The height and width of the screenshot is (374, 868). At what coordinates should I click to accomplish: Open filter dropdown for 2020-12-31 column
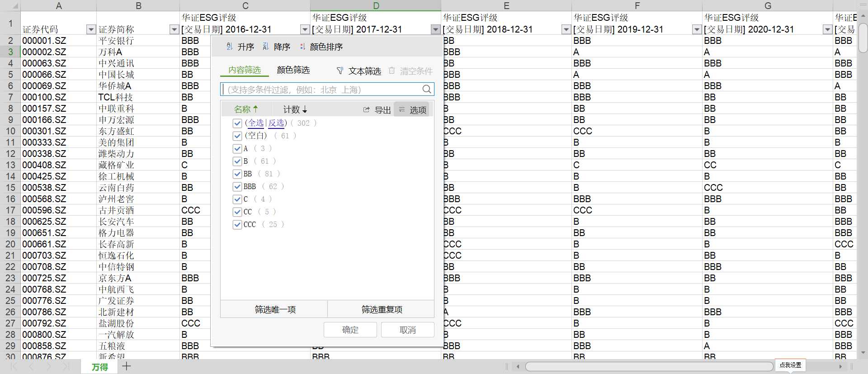[827, 29]
